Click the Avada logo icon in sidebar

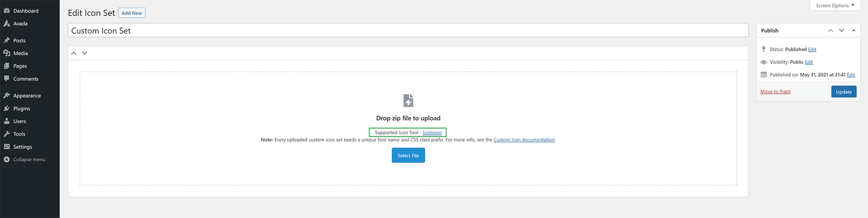(7, 23)
